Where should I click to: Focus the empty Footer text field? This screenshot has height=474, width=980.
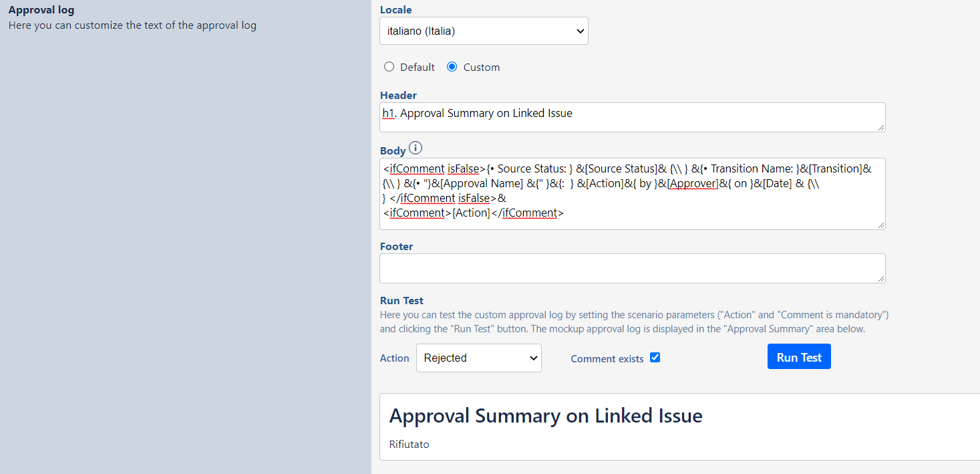tap(632, 268)
